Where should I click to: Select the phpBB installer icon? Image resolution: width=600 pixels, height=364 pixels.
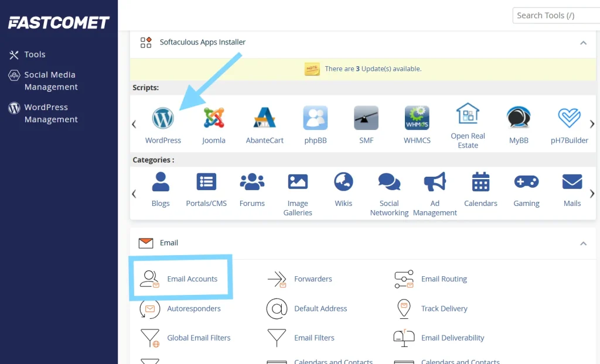click(x=315, y=117)
